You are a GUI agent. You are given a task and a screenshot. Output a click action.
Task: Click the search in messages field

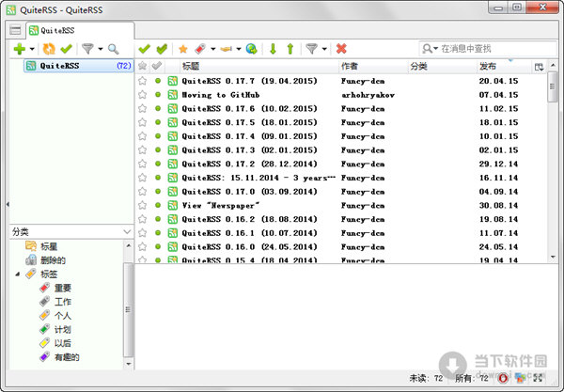pyautogui.click(x=496, y=49)
